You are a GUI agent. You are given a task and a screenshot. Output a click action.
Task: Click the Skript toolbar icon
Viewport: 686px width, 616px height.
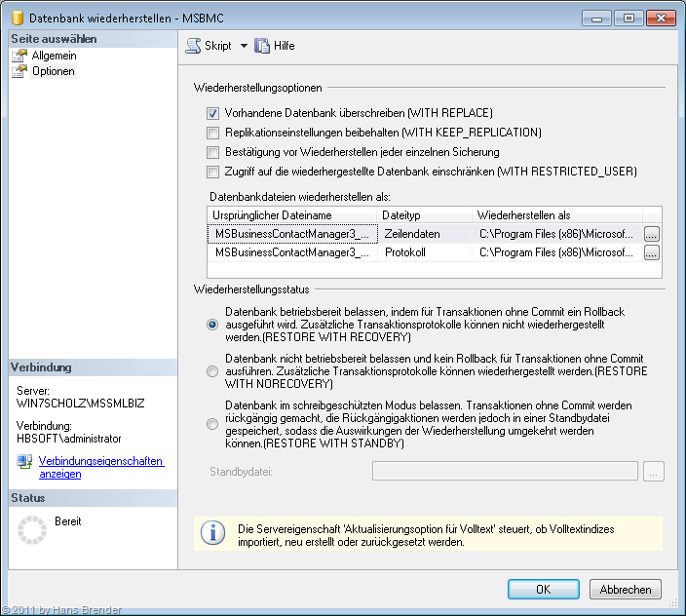[x=194, y=46]
